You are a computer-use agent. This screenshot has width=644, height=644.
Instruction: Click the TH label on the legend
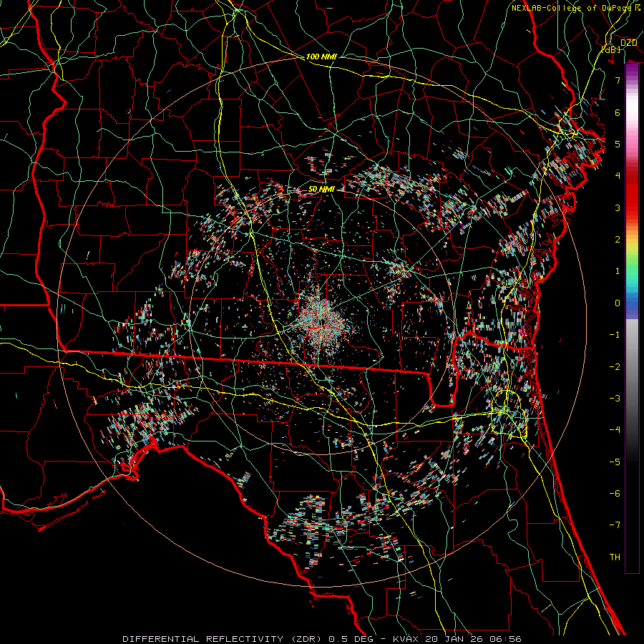click(615, 557)
